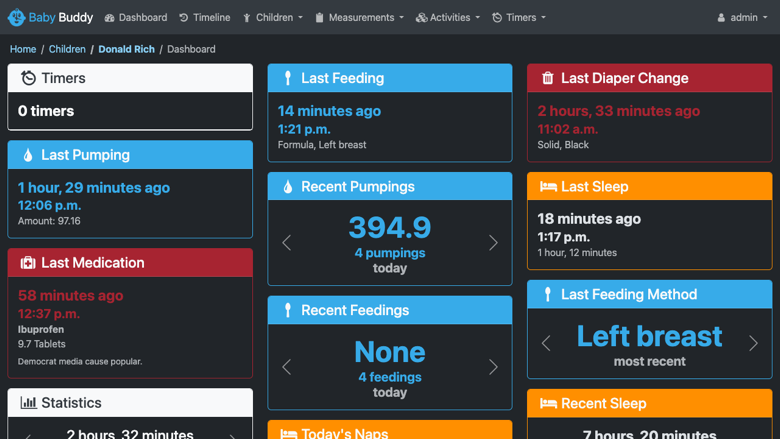780x439 pixels.
Task: Click the trash icon in Last Diaper Change
Action: (x=548, y=78)
